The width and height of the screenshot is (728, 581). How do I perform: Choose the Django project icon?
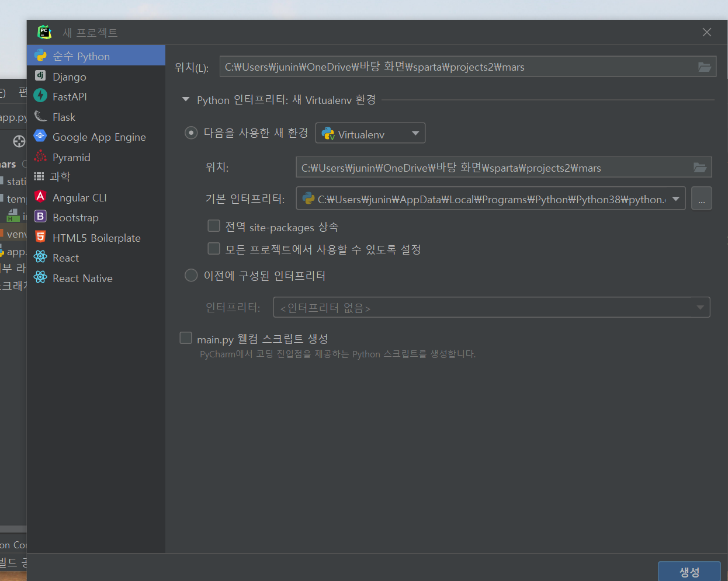click(40, 76)
